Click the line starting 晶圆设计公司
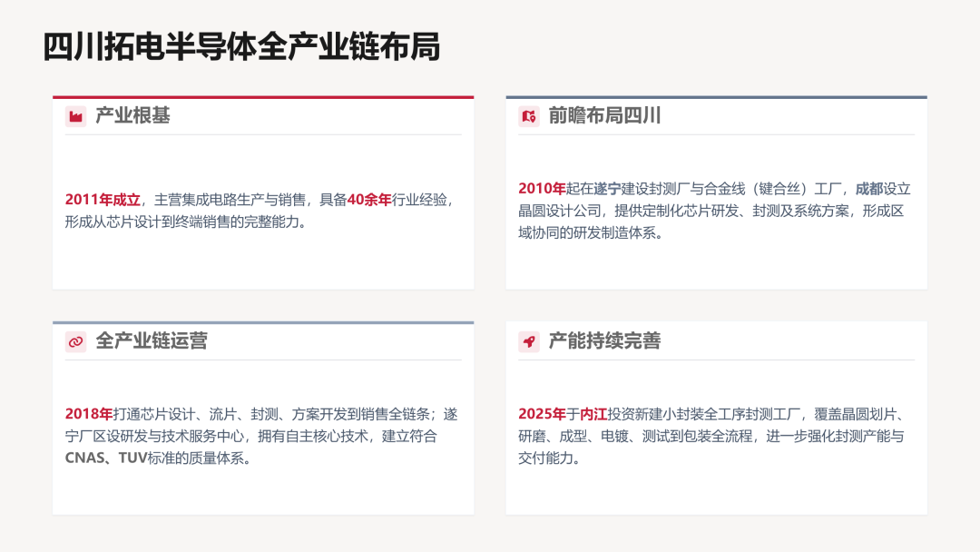The width and height of the screenshot is (980, 552). (710, 211)
